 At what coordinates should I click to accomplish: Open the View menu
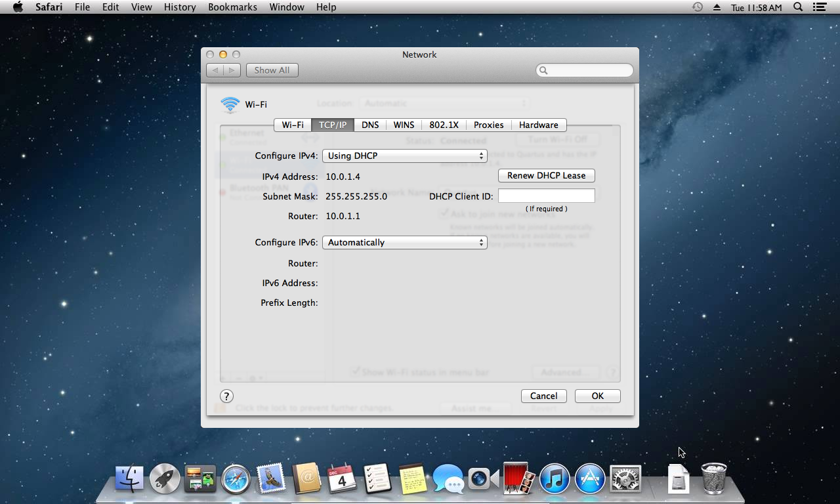(142, 7)
